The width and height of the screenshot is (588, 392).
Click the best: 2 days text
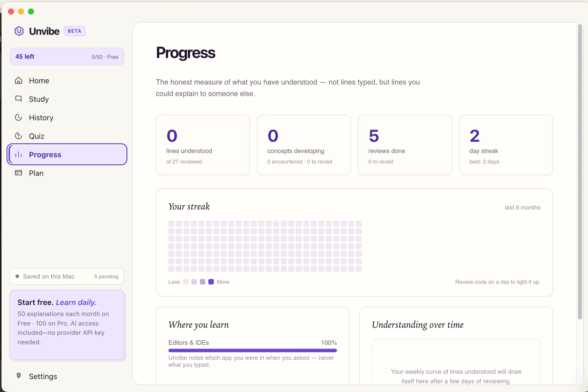coord(484,161)
